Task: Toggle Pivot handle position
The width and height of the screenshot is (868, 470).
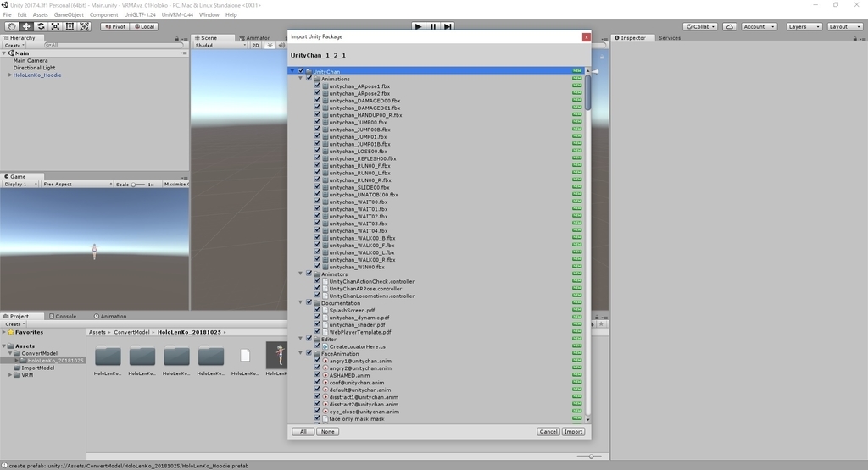Action: [115, 26]
